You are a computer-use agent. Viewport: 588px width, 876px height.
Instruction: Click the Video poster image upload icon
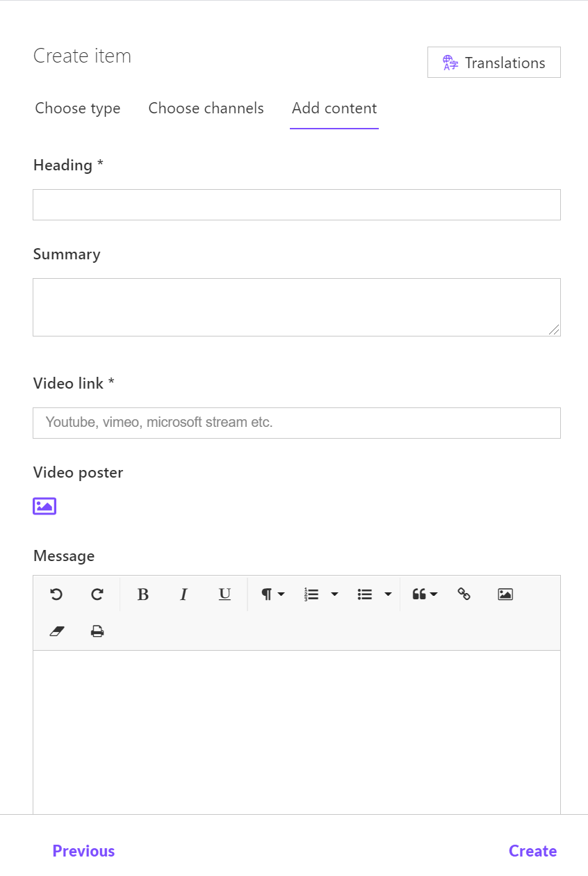[44, 505]
